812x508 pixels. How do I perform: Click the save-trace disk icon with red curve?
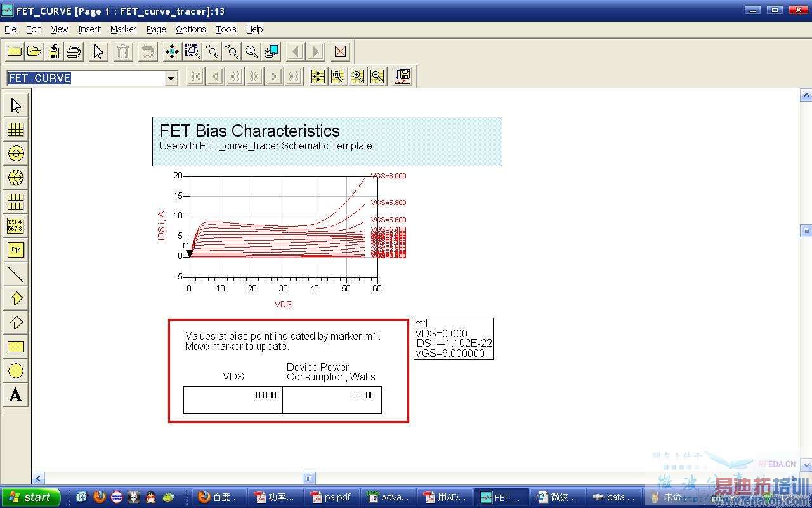click(x=402, y=77)
